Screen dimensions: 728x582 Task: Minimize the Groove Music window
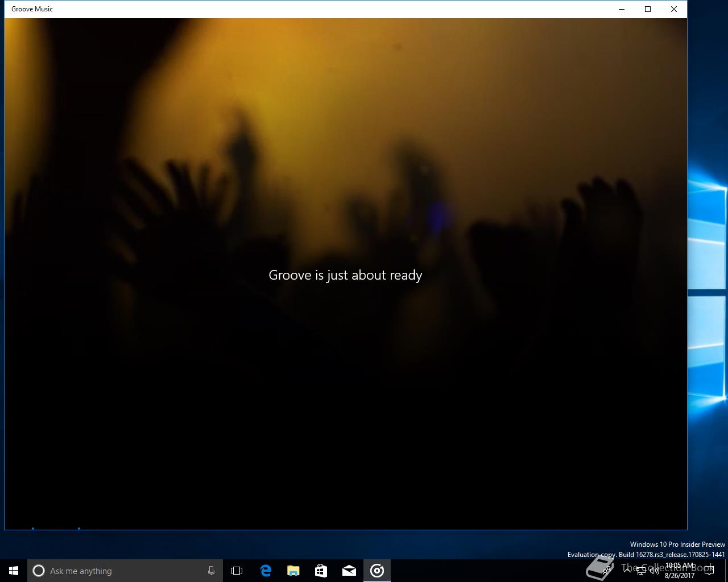pos(622,9)
